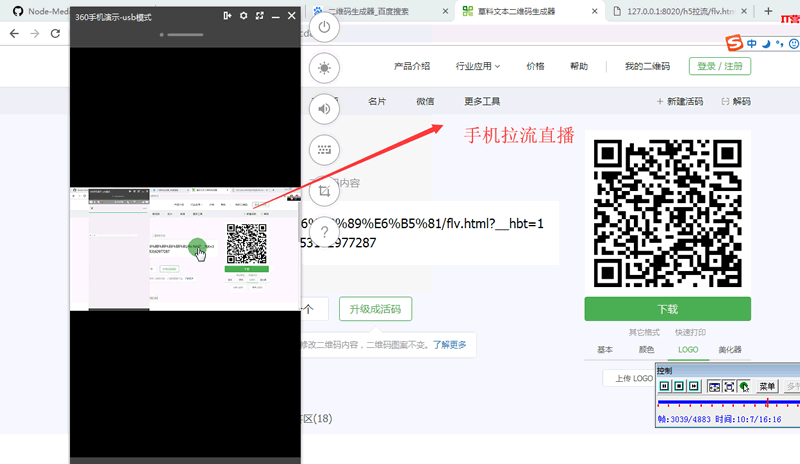Open phone demo settings gear
The width and height of the screenshot is (800, 464).
click(243, 16)
